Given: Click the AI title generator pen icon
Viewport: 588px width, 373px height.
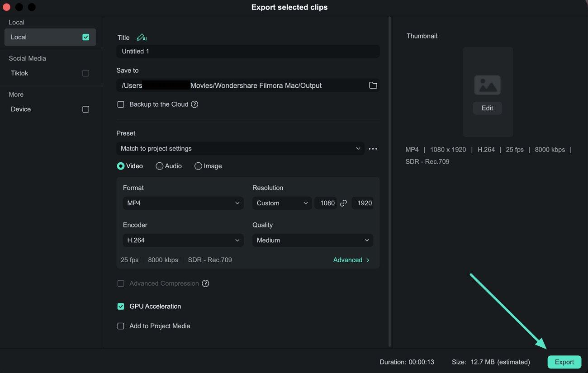Looking at the screenshot, I should pyautogui.click(x=142, y=38).
